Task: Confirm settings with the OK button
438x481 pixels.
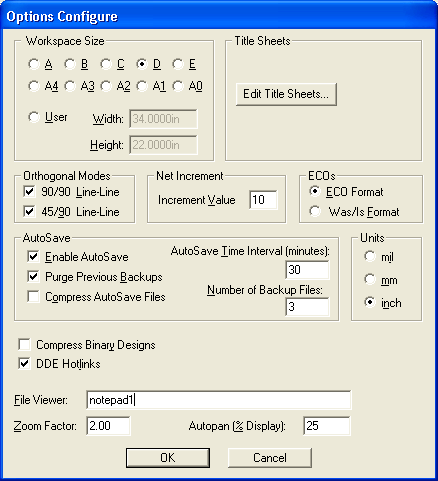Action: pyautogui.click(x=168, y=458)
